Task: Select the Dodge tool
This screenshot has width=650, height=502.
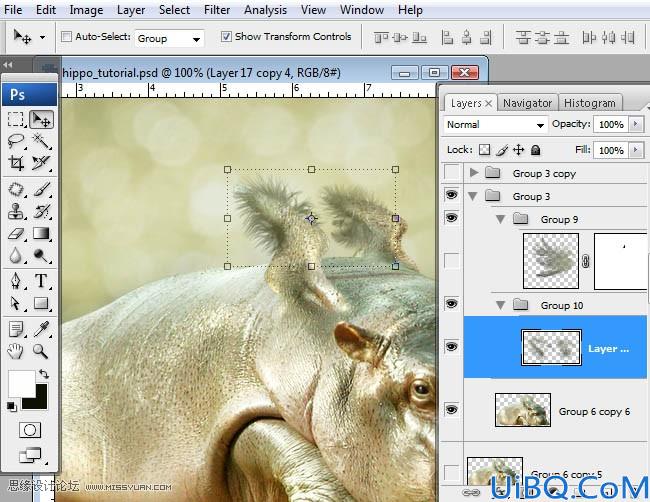Action: (41, 255)
